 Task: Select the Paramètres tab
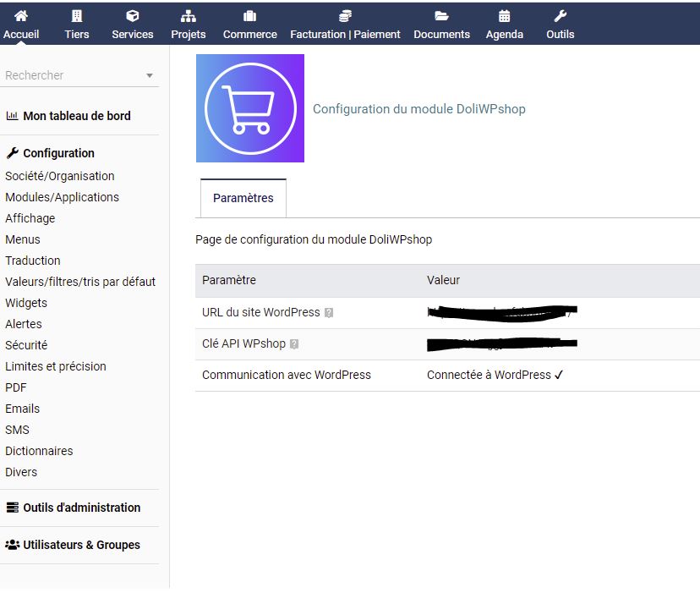[x=243, y=198]
